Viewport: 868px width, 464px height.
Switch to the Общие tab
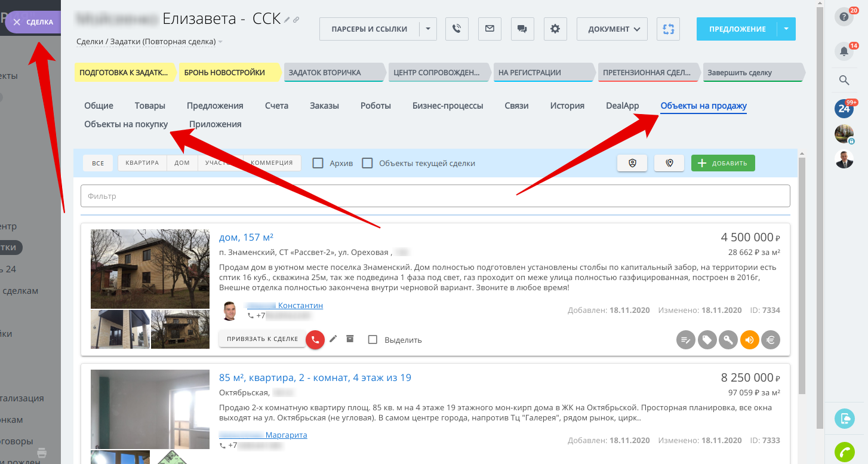pyautogui.click(x=99, y=106)
